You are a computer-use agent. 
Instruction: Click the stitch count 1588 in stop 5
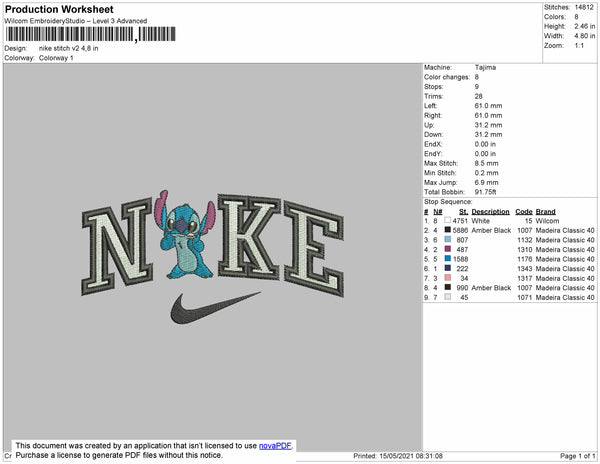pos(460,259)
